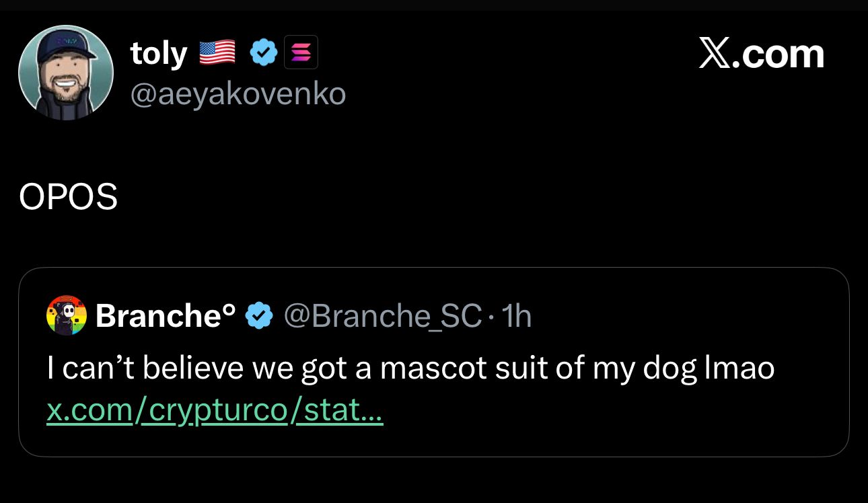
Task: Open the Branche° display name
Action: pyautogui.click(x=166, y=315)
